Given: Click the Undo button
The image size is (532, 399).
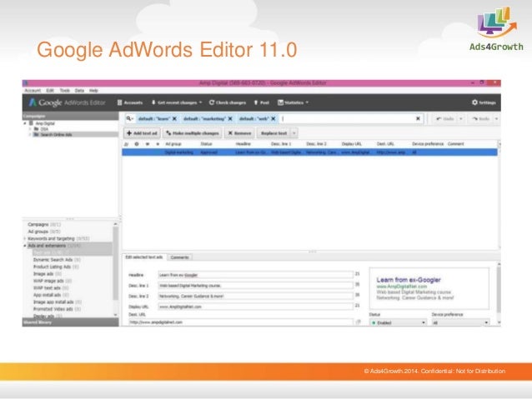Looking at the screenshot, I should 444,119.
